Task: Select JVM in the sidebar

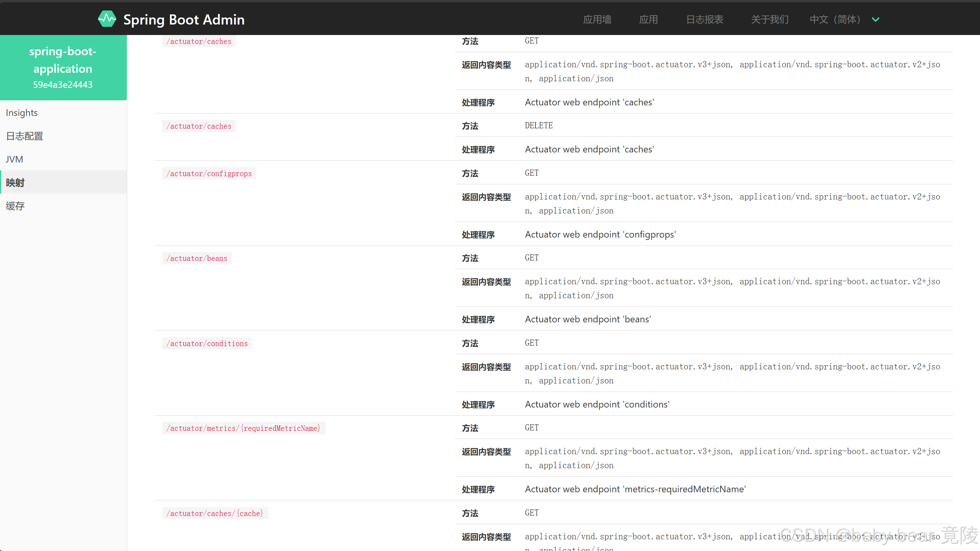Action: [x=14, y=159]
